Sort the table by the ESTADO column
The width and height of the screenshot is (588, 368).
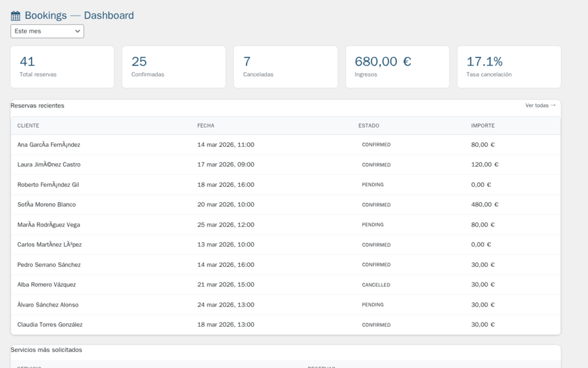369,125
